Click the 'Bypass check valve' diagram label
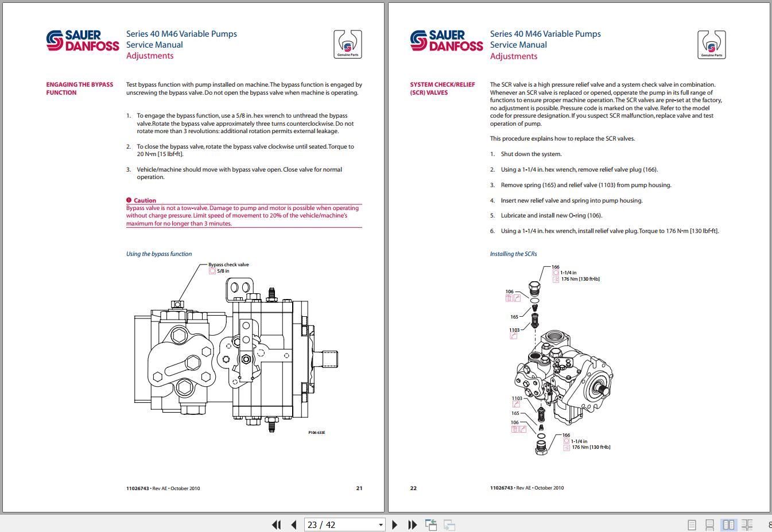Image resolution: width=772 pixels, height=532 pixels. coord(228,265)
